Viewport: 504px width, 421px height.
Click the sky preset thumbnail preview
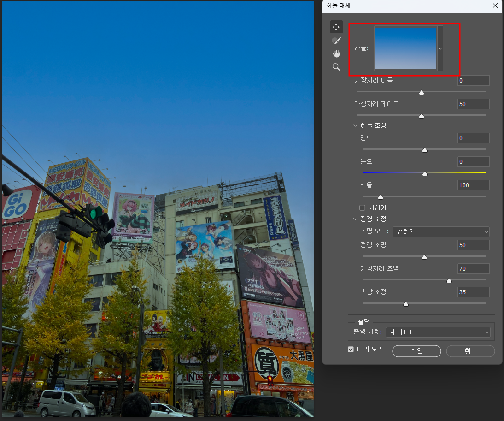(x=406, y=48)
